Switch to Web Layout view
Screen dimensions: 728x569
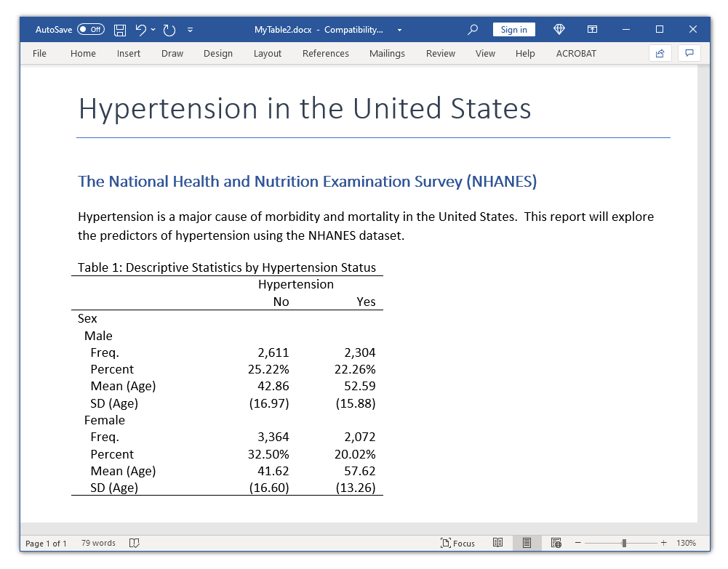coord(556,543)
